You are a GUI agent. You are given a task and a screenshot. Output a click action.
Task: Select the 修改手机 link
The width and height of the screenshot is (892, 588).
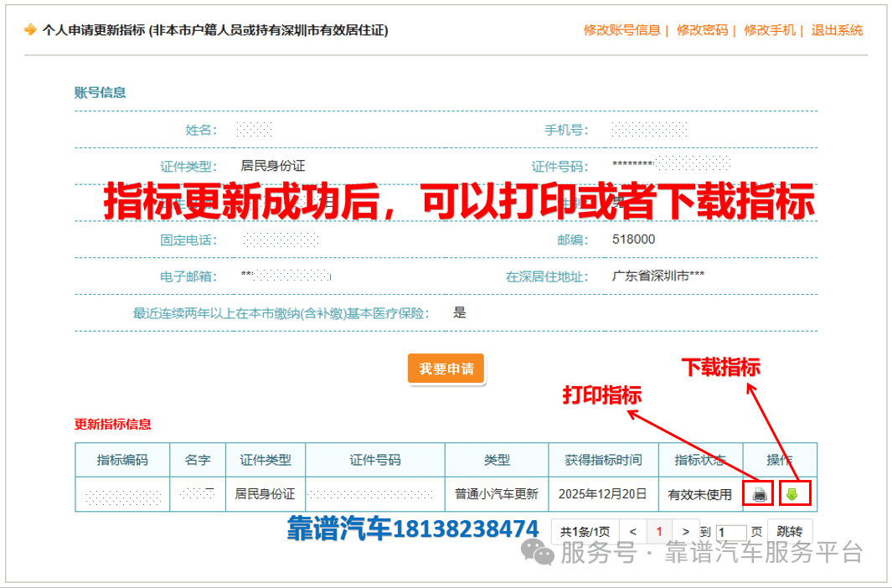769,30
